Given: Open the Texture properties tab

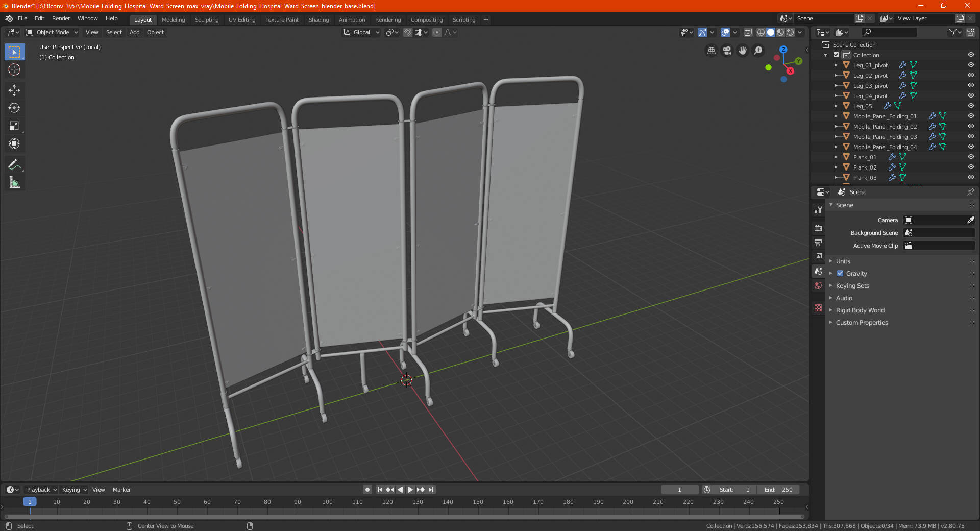Looking at the screenshot, I should point(818,308).
